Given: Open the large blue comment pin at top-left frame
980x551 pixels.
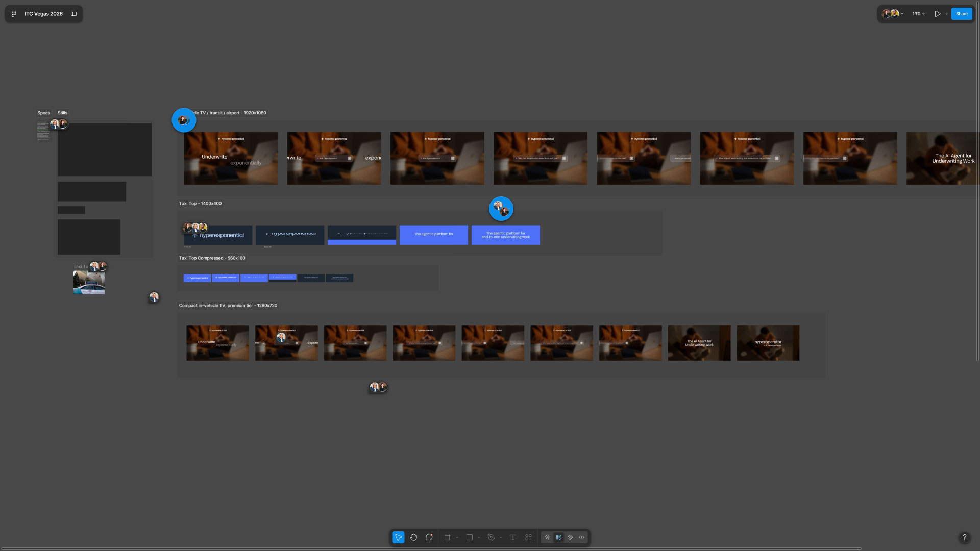Looking at the screenshot, I should coord(184,120).
